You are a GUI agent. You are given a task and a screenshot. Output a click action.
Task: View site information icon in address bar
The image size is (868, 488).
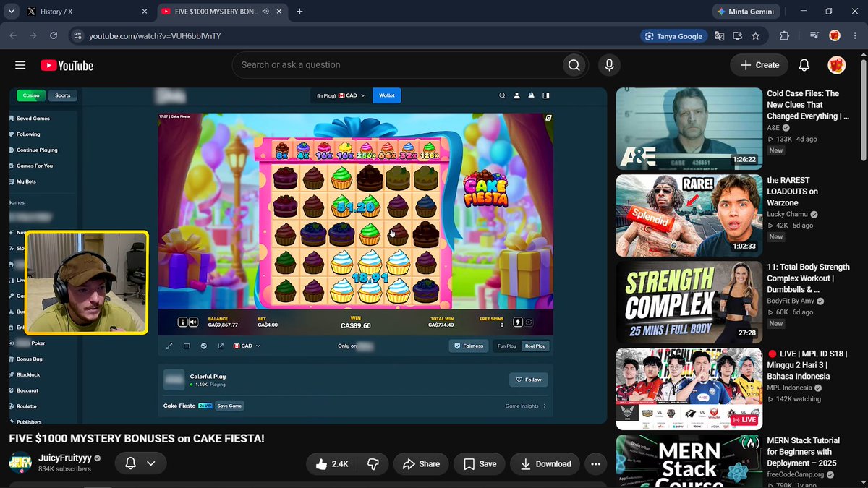[77, 35]
